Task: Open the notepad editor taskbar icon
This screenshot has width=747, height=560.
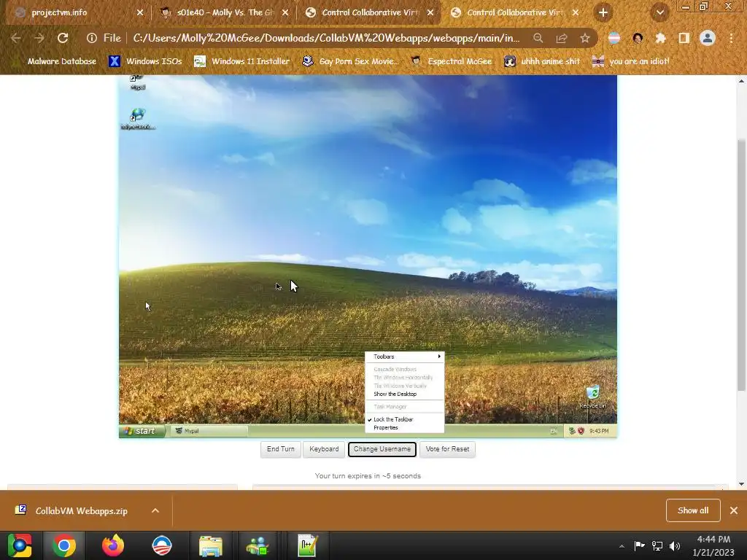Action: click(307, 545)
